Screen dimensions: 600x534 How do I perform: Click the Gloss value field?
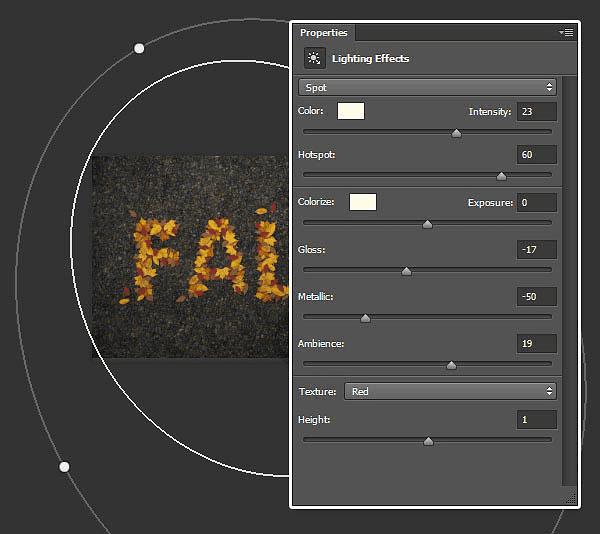(536, 249)
